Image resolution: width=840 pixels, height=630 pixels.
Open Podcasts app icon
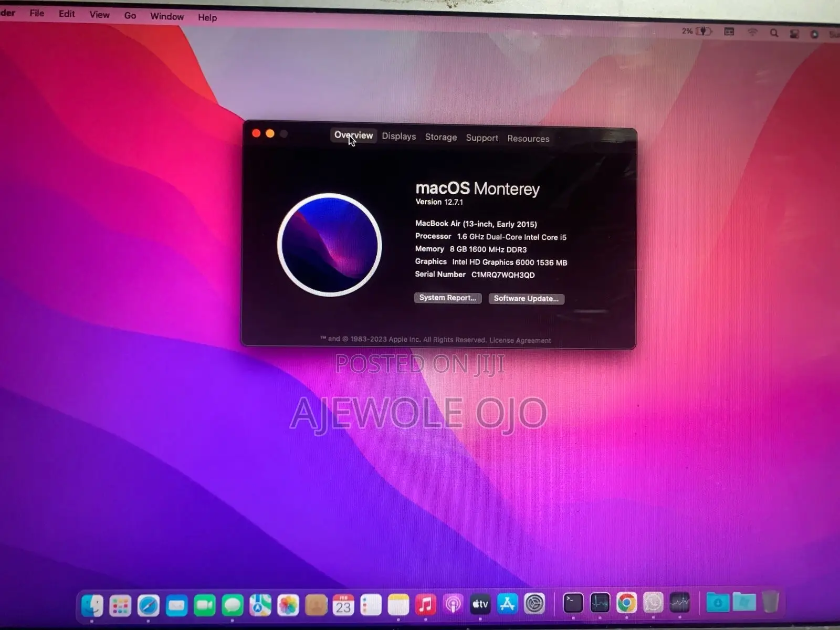click(x=453, y=605)
